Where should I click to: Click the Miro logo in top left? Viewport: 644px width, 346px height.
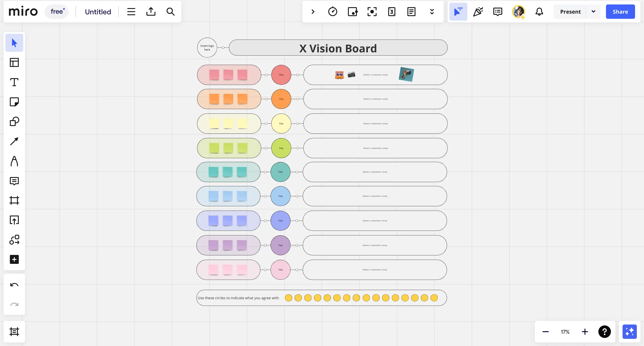[23, 11]
